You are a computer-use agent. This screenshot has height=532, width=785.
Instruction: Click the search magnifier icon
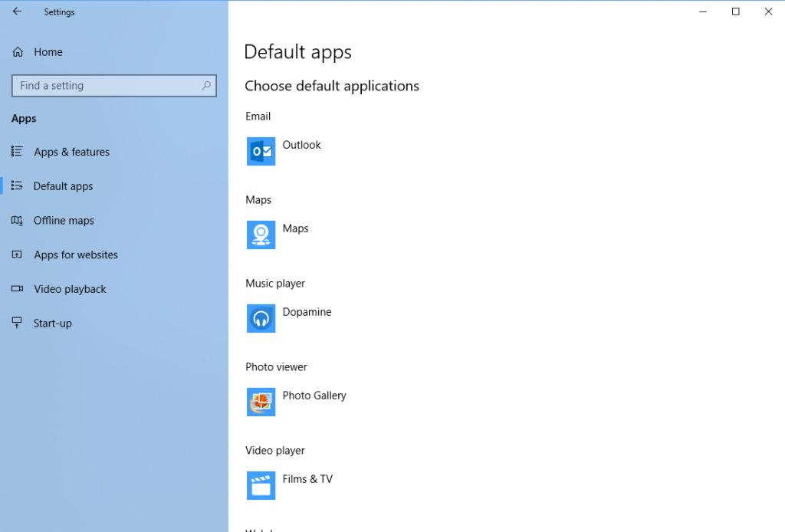tap(206, 86)
